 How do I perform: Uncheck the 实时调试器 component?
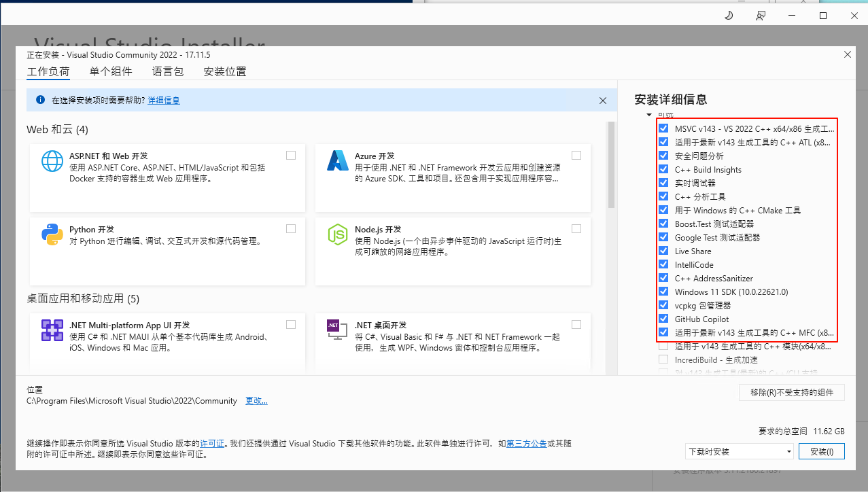(663, 183)
